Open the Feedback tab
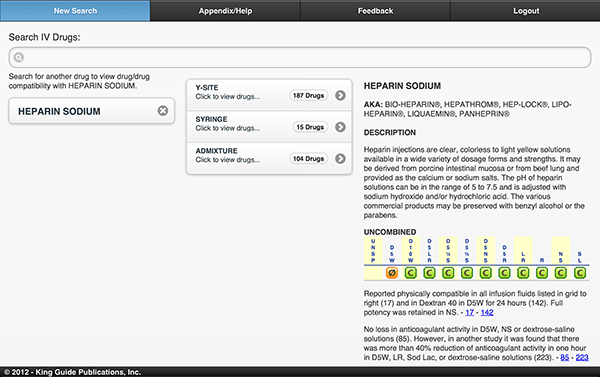 coord(375,11)
